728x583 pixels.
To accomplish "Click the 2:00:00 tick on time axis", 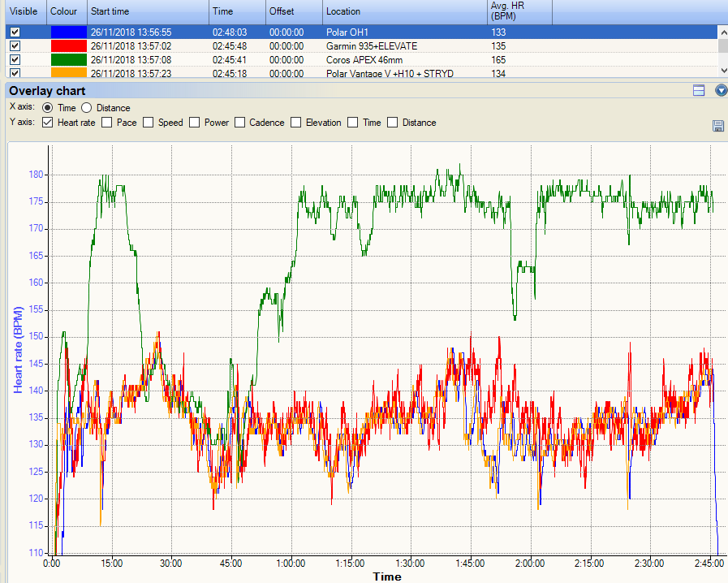I will 530,564.
